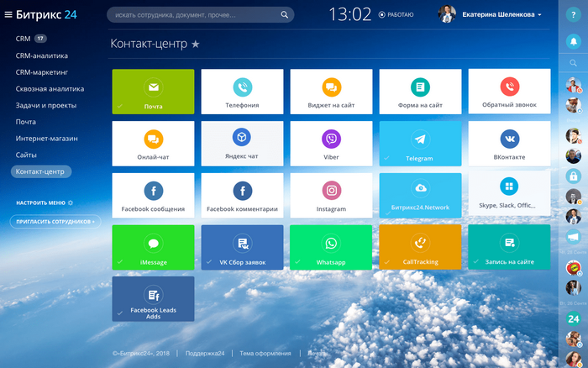588x368 pixels.
Task: Toggle the РАБОТАЮ work status
Action: pyautogui.click(x=396, y=14)
